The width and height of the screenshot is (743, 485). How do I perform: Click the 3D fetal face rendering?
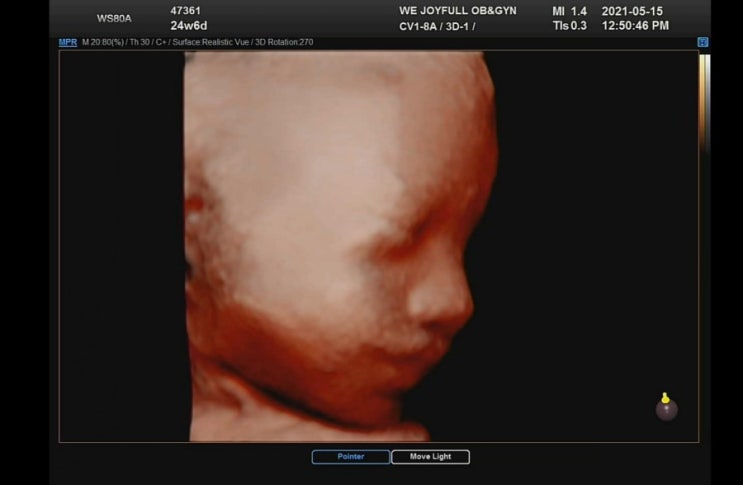click(340, 246)
